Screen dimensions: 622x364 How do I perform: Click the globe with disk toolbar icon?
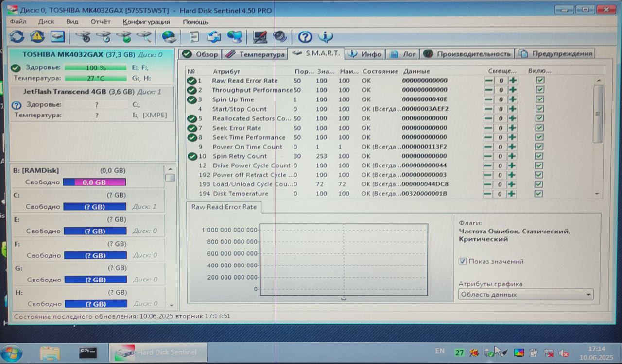(x=169, y=37)
